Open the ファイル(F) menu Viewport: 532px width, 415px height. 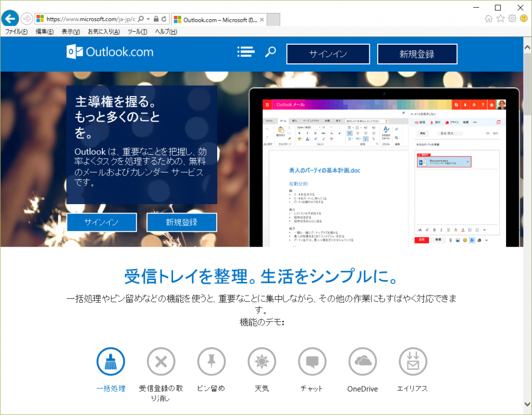[x=16, y=32]
